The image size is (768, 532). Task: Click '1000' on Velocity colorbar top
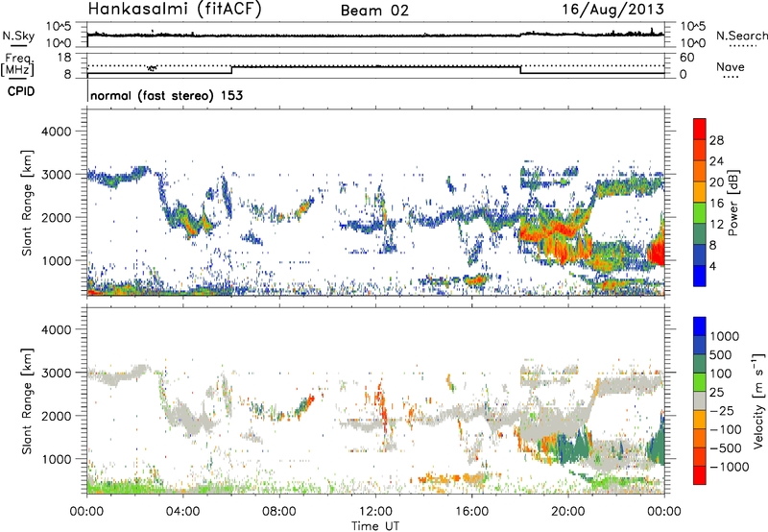725,336
